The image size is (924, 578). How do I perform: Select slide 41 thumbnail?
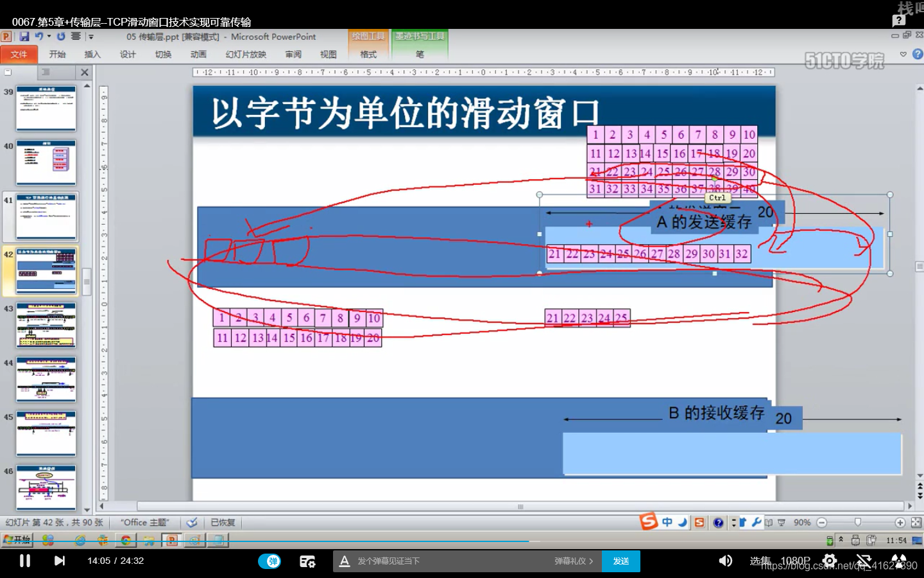pos(46,216)
